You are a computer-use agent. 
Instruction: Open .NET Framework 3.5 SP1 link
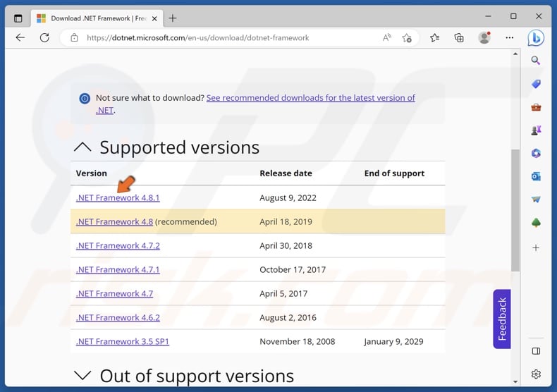[x=122, y=341]
